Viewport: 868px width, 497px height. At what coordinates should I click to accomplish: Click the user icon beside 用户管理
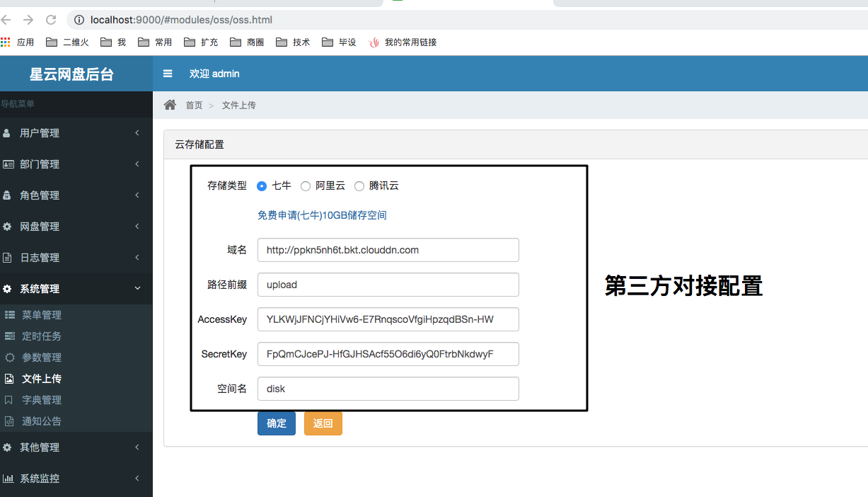pos(7,133)
